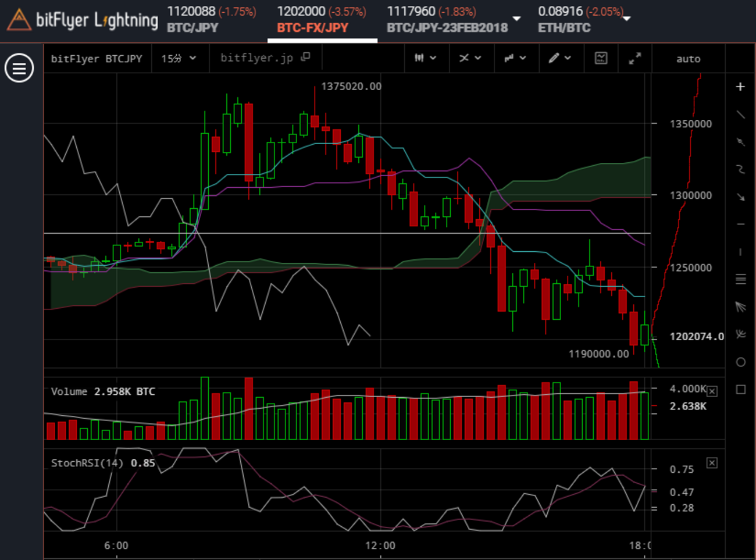Select the parallel horizontal lines tool

pos(740,279)
